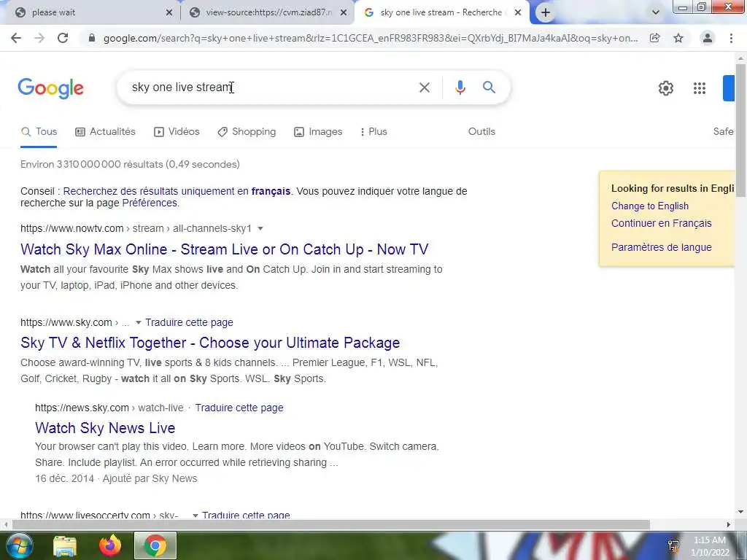The image size is (747, 560).
Task: Open Watch Sky Max Online result
Action: tap(225, 249)
